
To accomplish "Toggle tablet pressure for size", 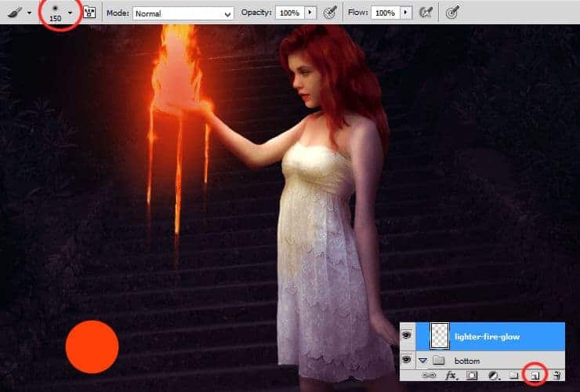I will (x=452, y=13).
